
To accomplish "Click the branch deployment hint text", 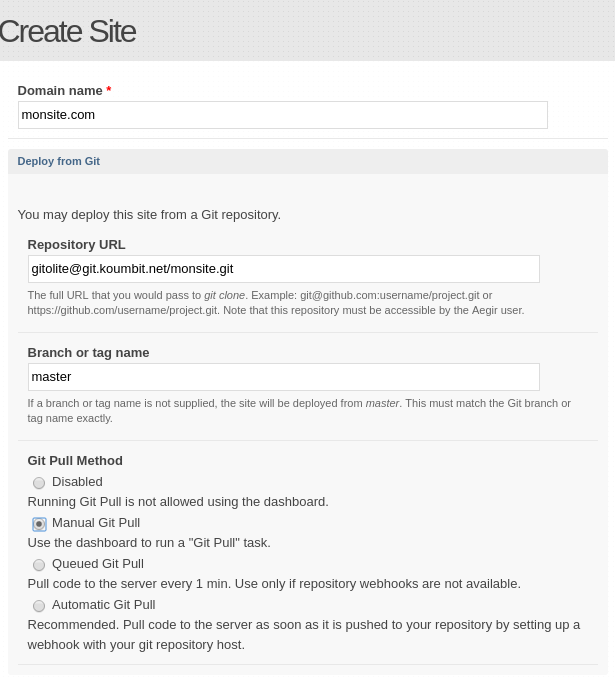I will (298, 411).
